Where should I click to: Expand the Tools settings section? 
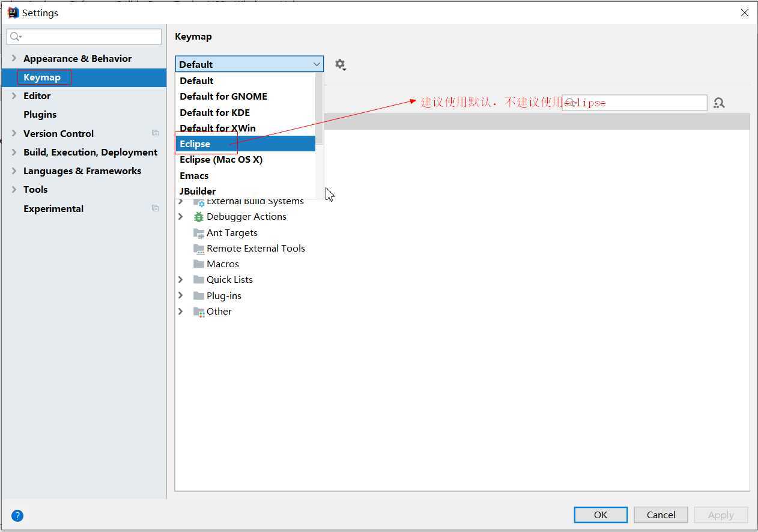[x=14, y=189]
